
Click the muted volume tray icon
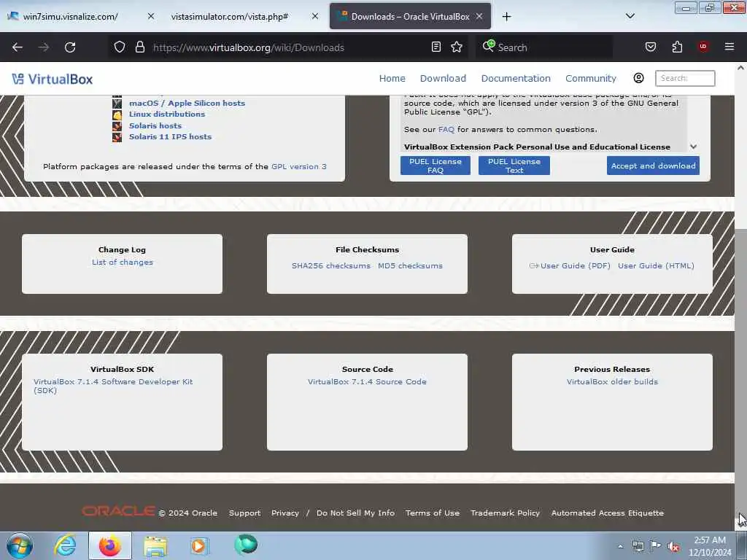point(673,547)
